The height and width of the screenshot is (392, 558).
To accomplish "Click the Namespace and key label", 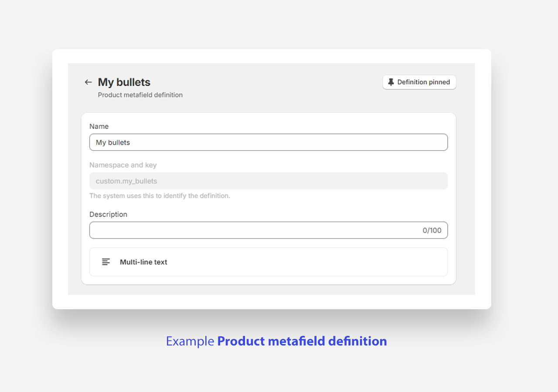I will coord(123,165).
